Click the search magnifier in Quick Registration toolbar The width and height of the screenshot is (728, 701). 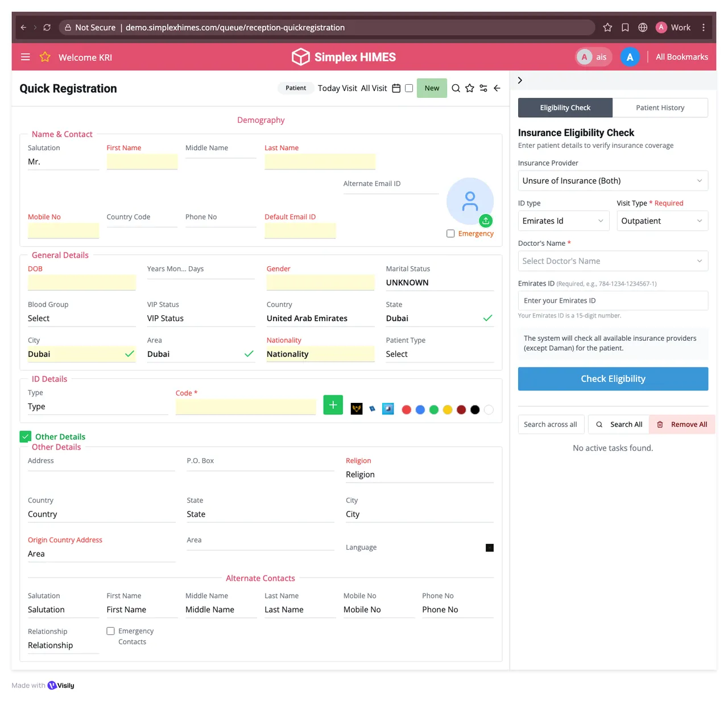pos(456,88)
